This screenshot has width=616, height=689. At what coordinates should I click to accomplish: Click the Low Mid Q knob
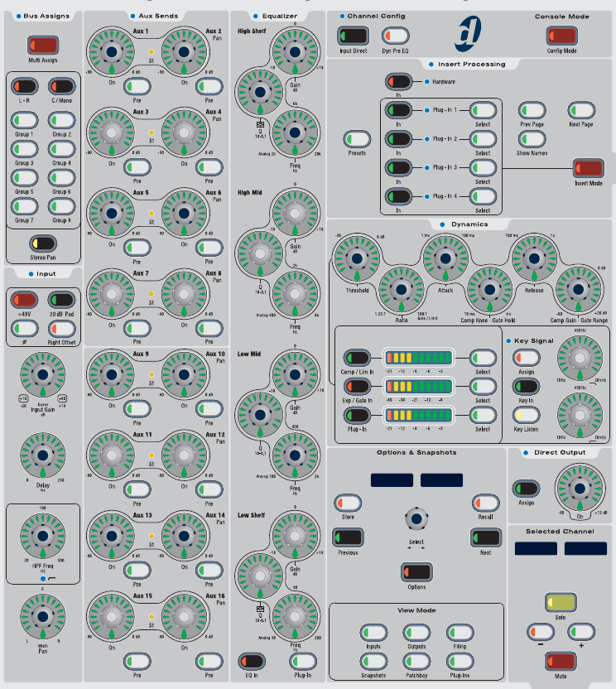tap(260, 415)
